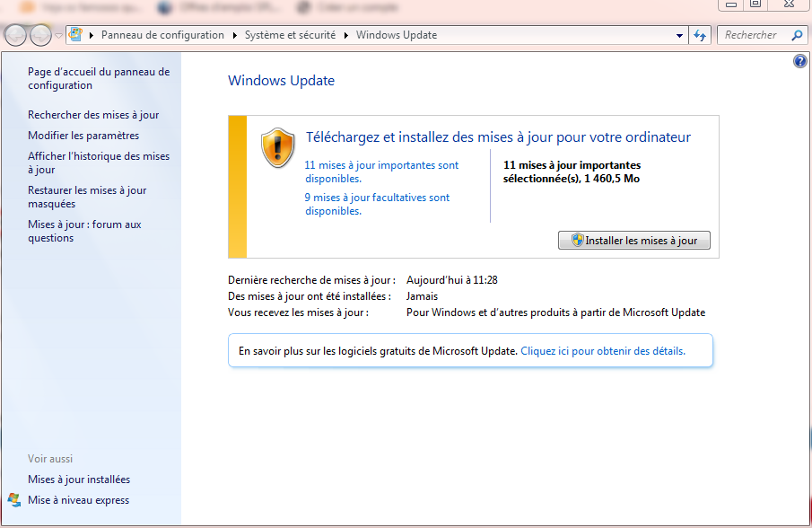This screenshot has width=812, height=528.
Task: Click the Windows Update page heading
Action: (281, 80)
